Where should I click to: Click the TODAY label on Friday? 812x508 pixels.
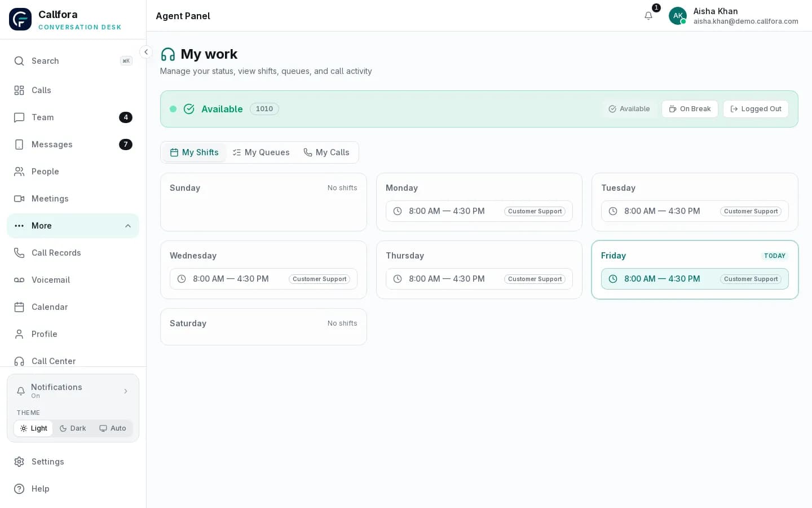coord(775,256)
